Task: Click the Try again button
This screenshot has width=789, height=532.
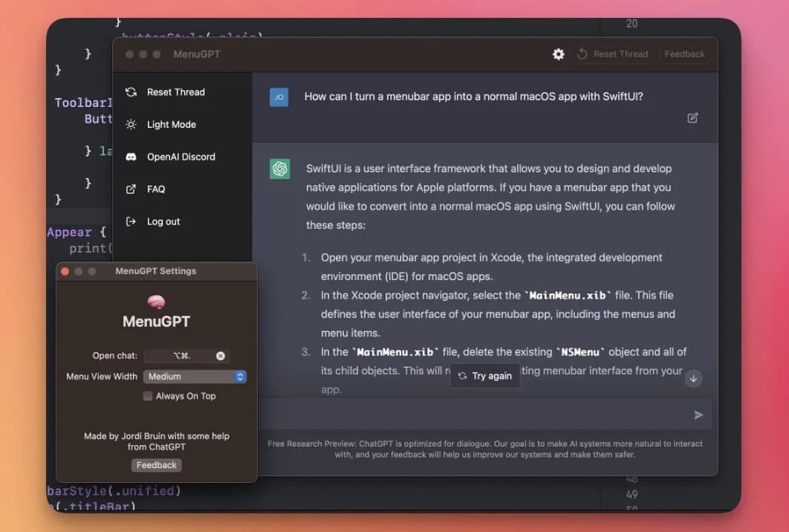Action: (484, 376)
